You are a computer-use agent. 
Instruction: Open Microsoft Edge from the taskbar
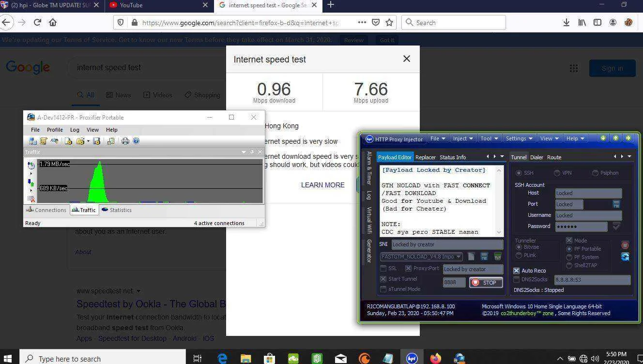click(222, 358)
